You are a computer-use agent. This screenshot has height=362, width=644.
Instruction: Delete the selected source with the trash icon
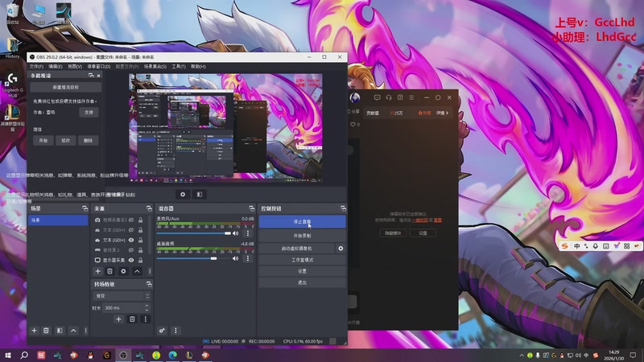(109, 271)
